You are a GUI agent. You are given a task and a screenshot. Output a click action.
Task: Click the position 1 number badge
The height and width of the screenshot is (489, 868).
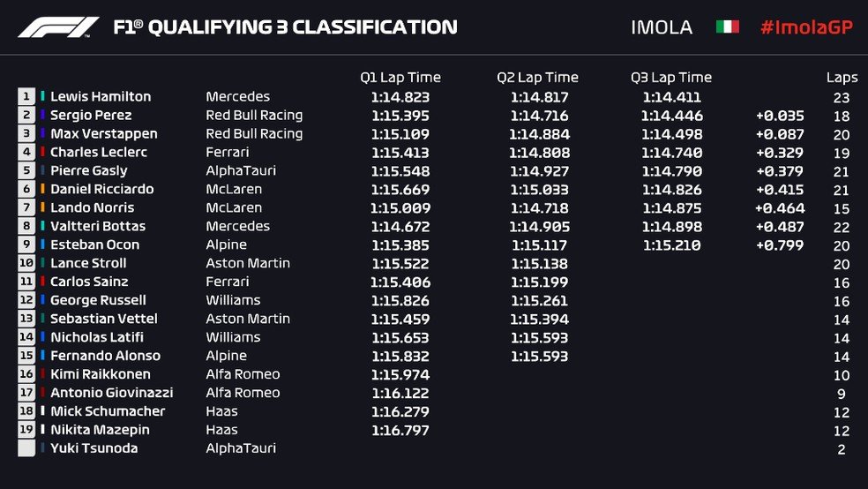26,96
